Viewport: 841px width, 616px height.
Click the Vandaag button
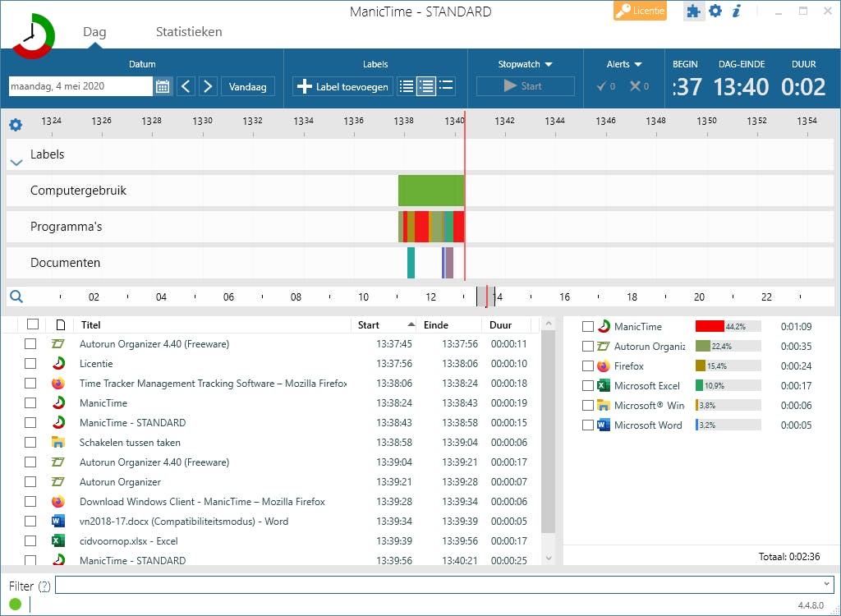tap(248, 86)
